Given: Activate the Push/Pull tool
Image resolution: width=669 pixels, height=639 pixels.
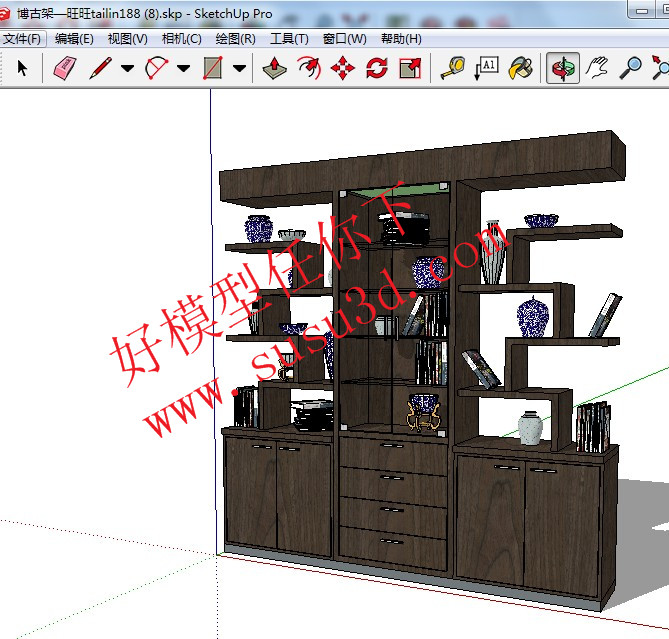Looking at the screenshot, I should click(274, 68).
